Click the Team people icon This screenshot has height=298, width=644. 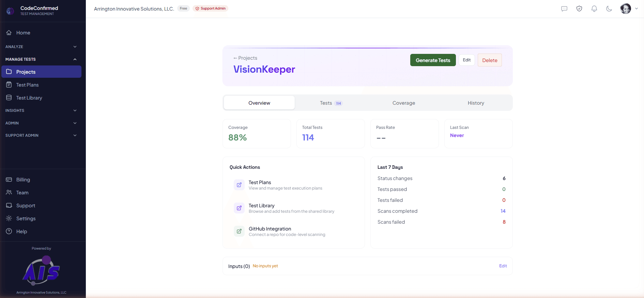pos(9,192)
